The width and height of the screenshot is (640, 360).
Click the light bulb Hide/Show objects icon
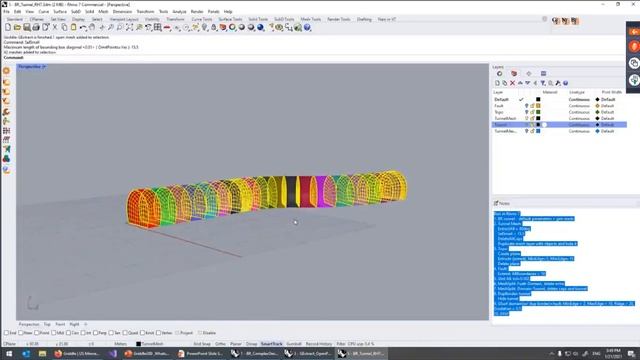click(x=204, y=27)
